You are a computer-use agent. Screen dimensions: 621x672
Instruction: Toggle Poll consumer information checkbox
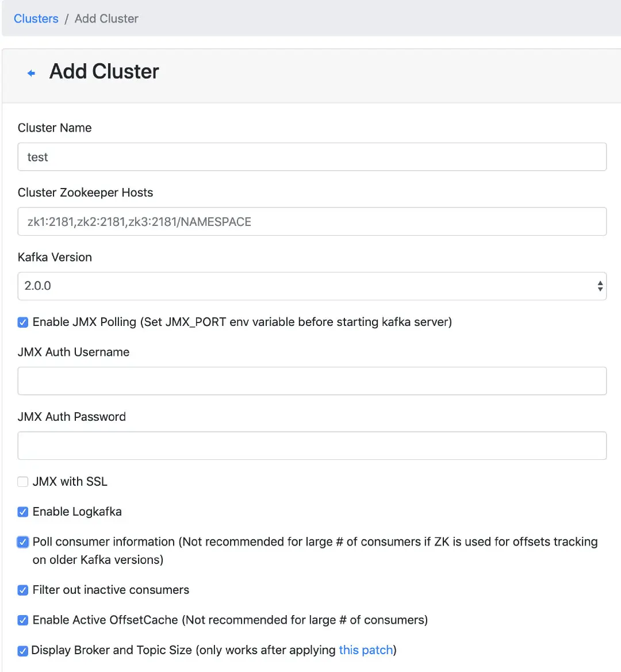pyautogui.click(x=23, y=542)
